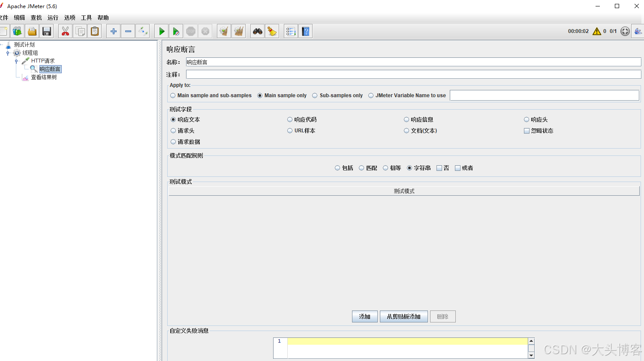Start the test with green play icon
The width and height of the screenshot is (644, 361).
click(162, 31)
